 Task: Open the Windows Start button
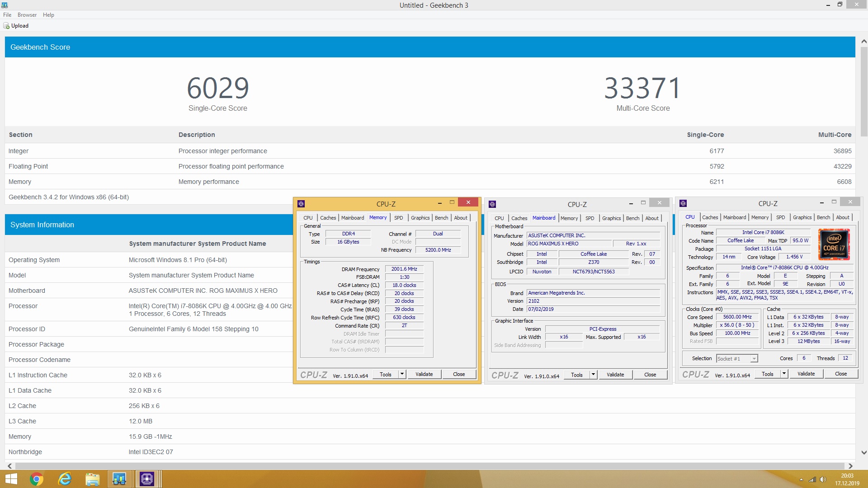11,479
